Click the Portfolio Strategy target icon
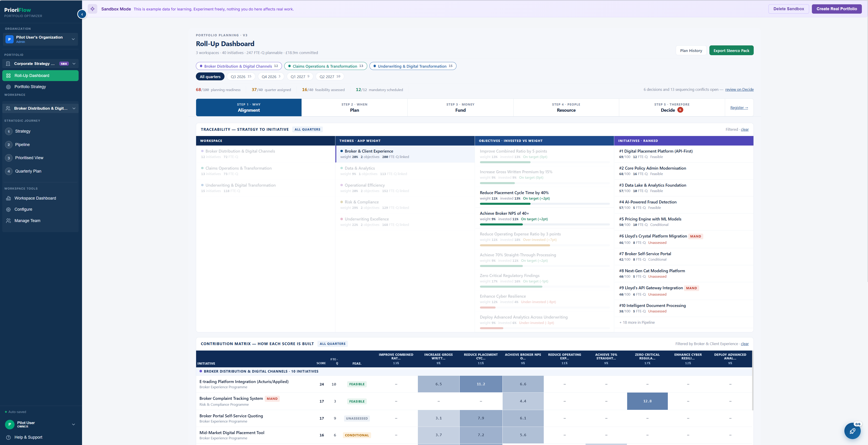868x445 pixels. click(8, 87)
